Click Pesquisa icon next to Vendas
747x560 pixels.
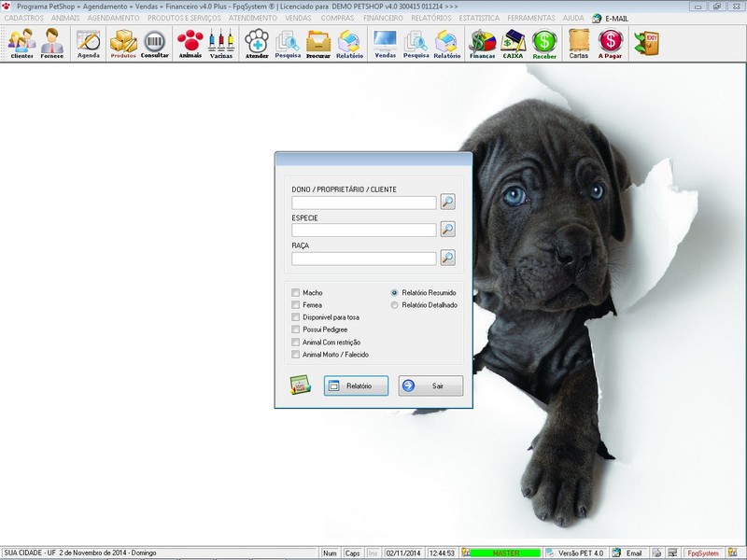click(x=416, y=43)
